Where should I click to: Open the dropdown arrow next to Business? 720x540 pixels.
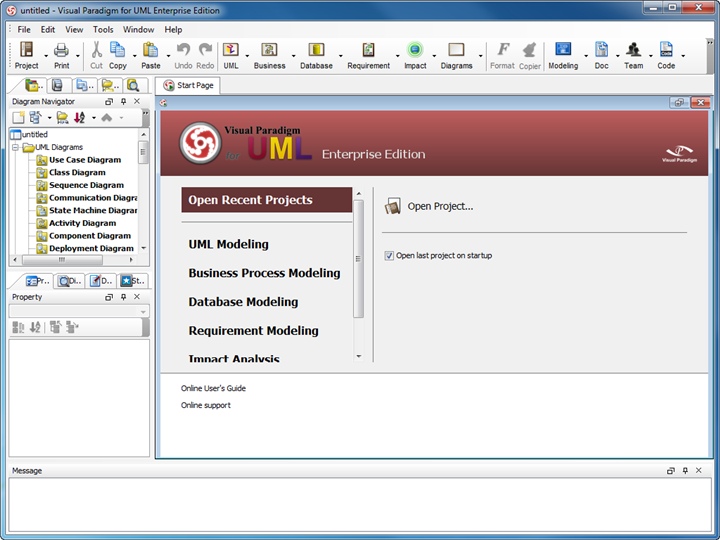click(293, 56)
